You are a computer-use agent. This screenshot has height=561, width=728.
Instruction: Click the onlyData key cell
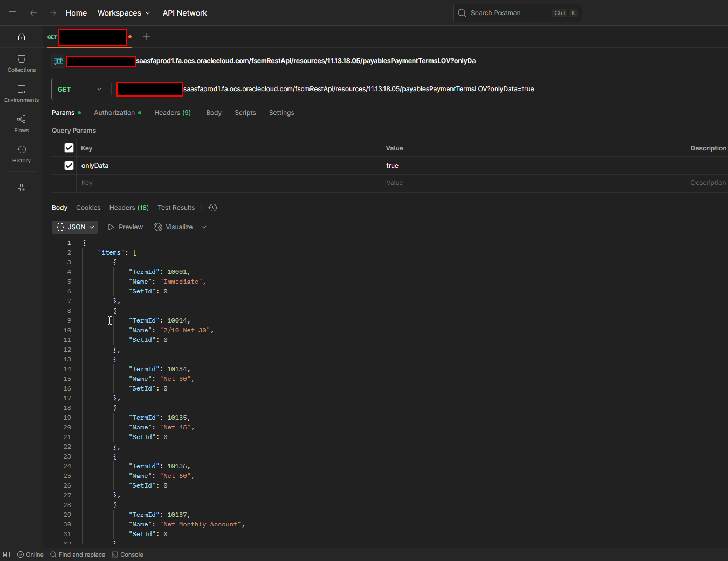[228, 166]
